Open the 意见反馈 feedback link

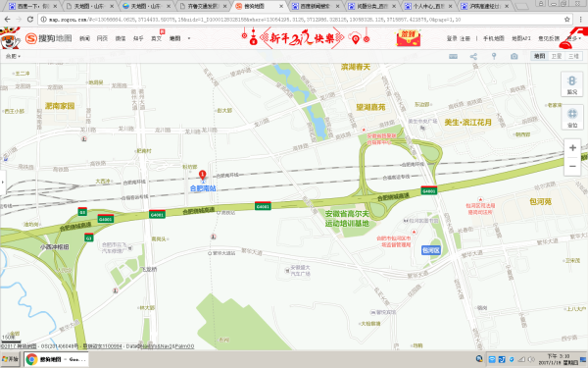(x=549, y=38)
